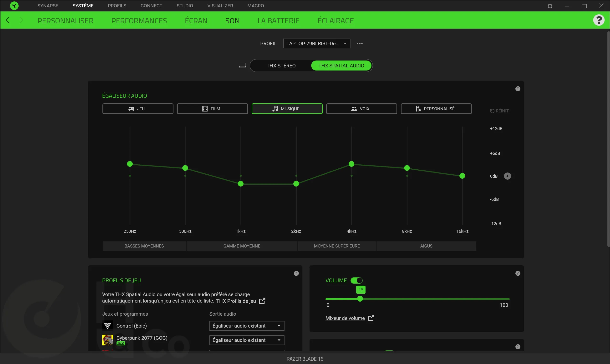Click the Gamme Moyenne band label
This screenshot has height=364, width=610.
(242, 246)
